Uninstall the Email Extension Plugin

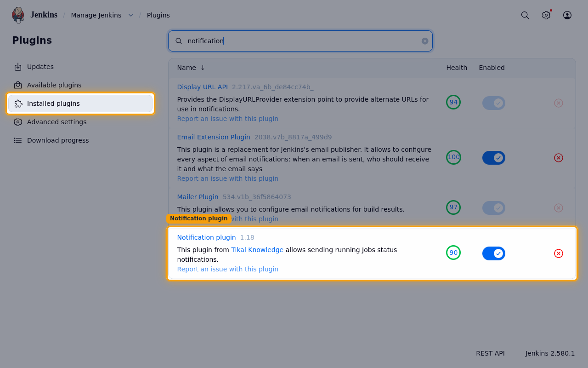click(x=559, y=158)
